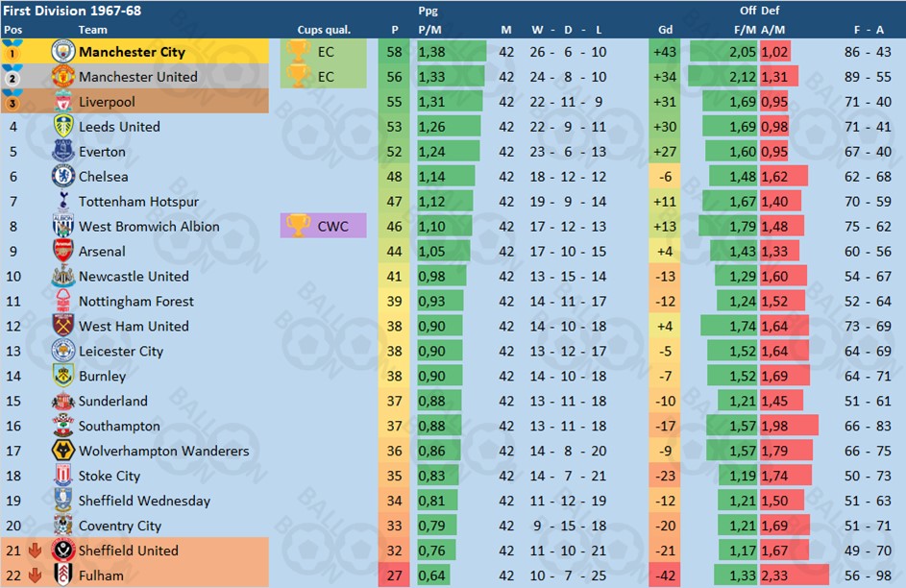Click the first place gold medal badge

12,51
